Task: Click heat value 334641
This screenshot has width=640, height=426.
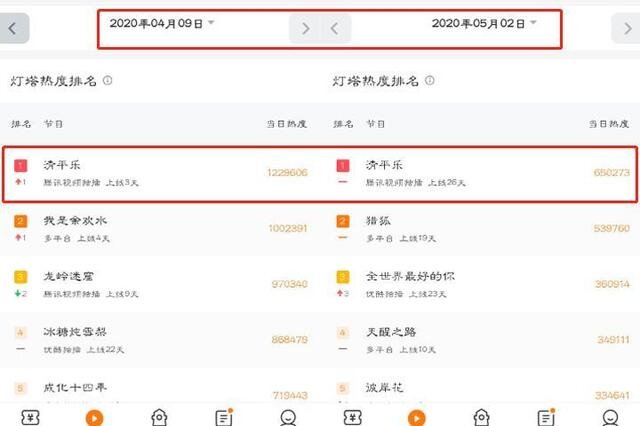Action: 612,395
